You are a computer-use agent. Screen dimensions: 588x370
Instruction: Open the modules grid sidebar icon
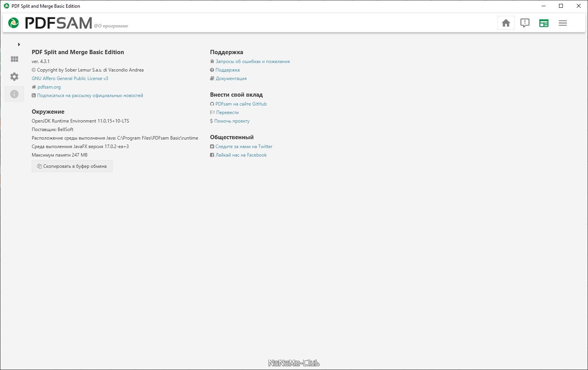[14, 59]
